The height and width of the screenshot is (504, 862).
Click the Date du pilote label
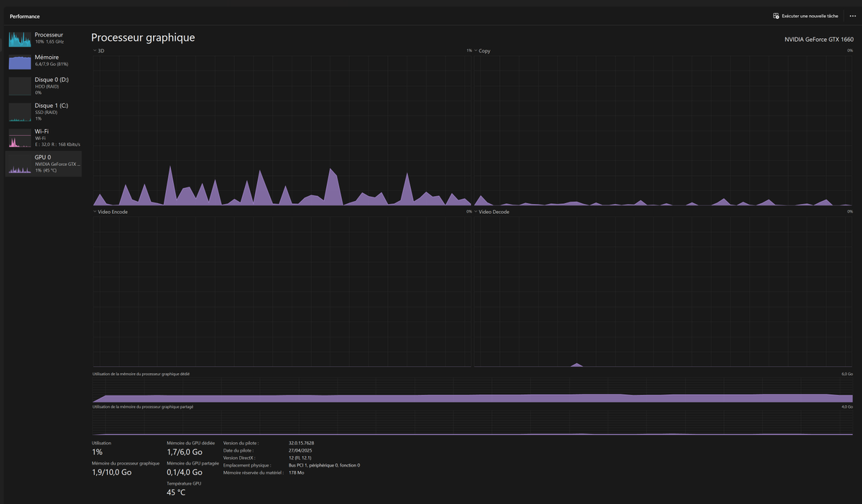point(238,450)
